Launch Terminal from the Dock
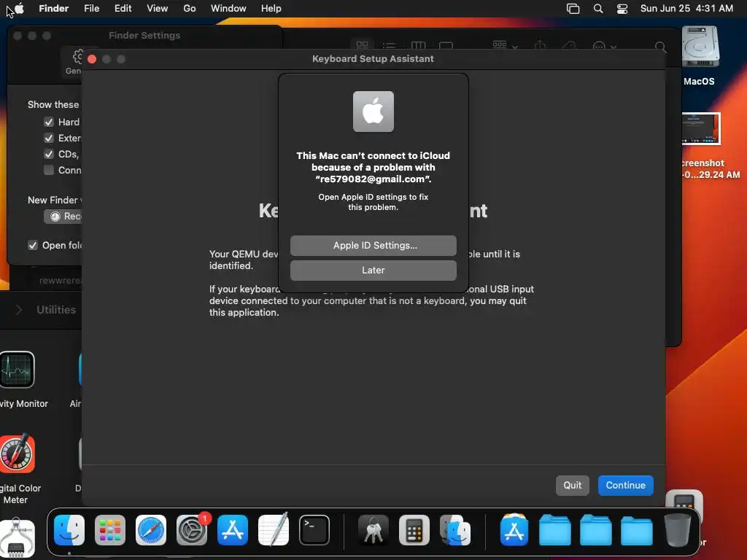This screenshot has width=747, height=560. 314,530
